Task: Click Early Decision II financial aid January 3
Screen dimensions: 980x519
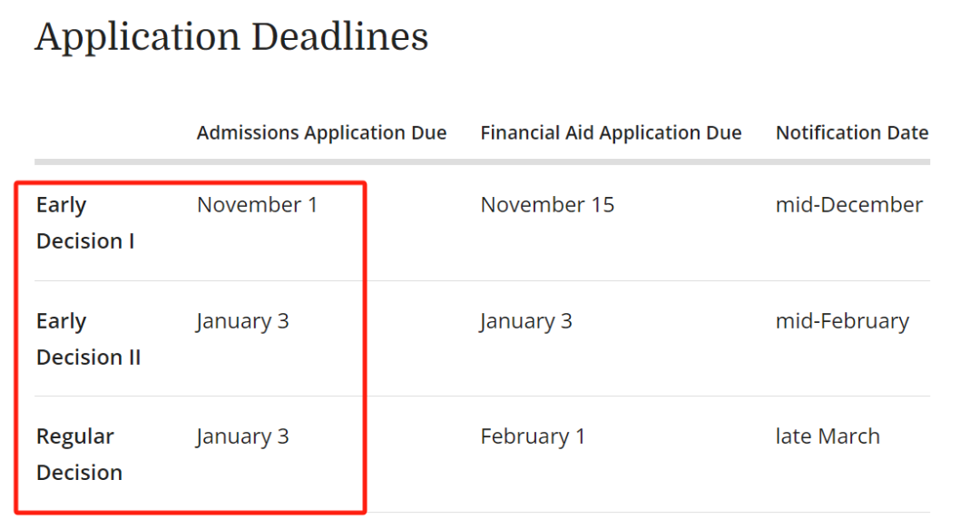Action: (x=525, y=321)
